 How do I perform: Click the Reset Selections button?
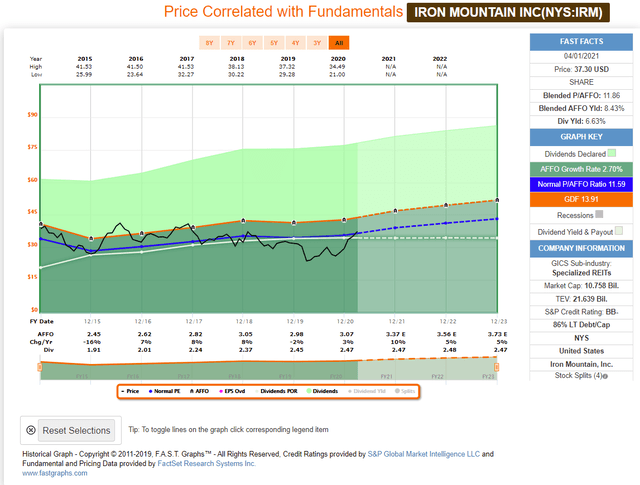coord(76,430)
